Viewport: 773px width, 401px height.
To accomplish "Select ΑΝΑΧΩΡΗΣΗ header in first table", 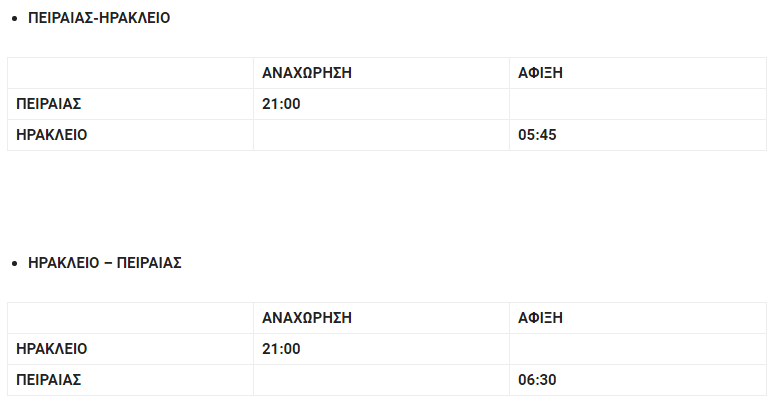I will click(x=307, y=73).
